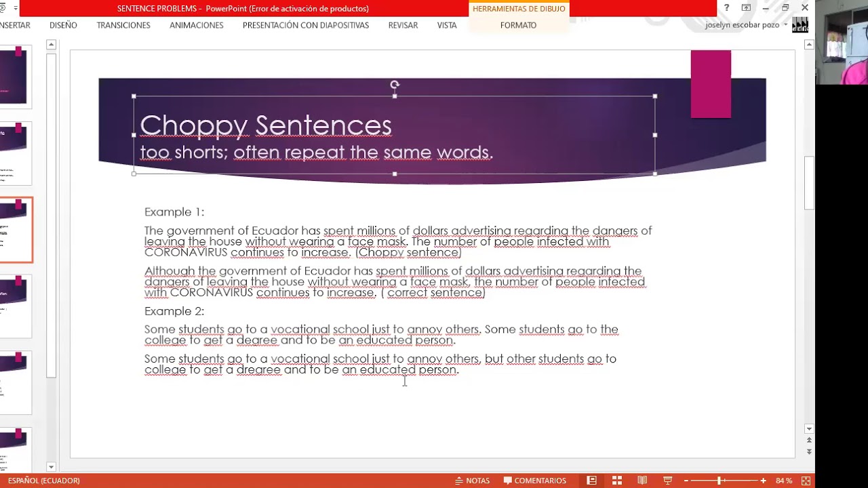Open the Insertar tab
Image resolution: width=868 pixels, height=488 pixels.
[15, 25]
